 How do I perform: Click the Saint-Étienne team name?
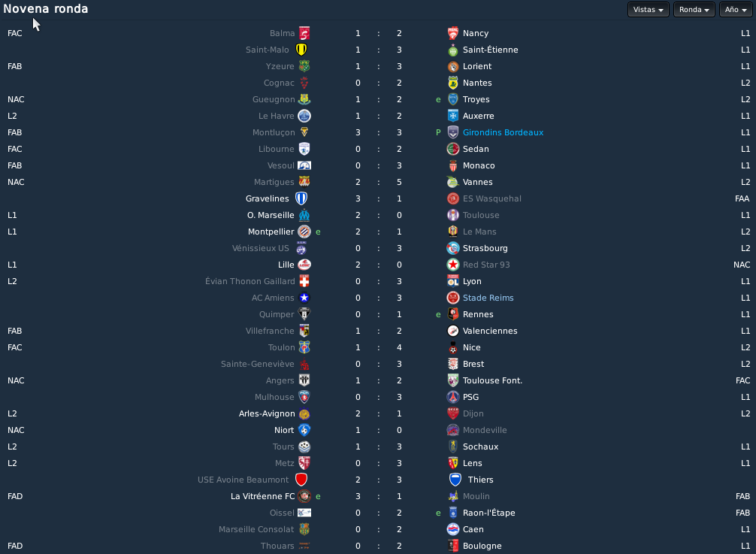(x=490, y=50)
